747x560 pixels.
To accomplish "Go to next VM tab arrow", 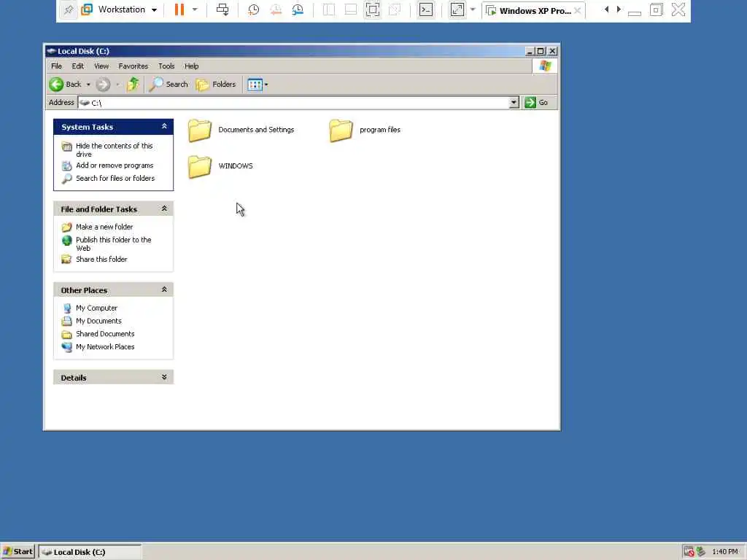I will (x=619, y=9).
